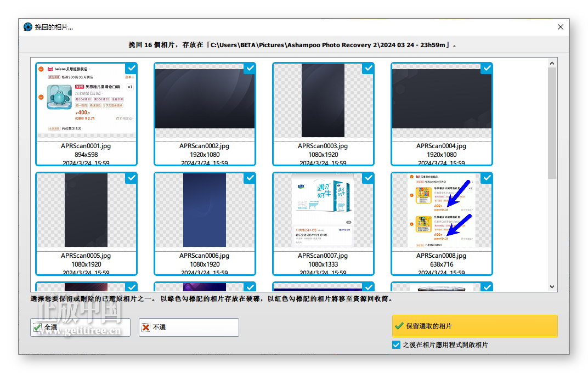
Task: Click the 不選 deselect-all button
Action: click(189, 327)
